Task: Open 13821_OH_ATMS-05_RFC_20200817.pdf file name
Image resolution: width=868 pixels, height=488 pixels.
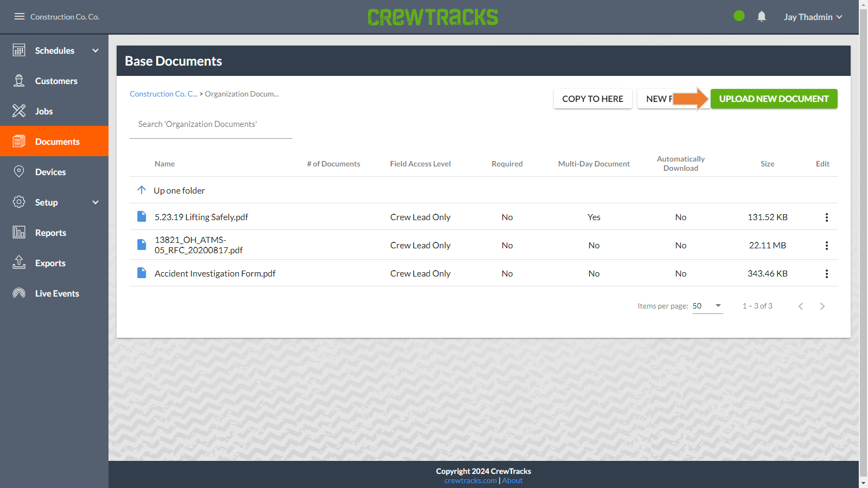Action: coord(199,245)
